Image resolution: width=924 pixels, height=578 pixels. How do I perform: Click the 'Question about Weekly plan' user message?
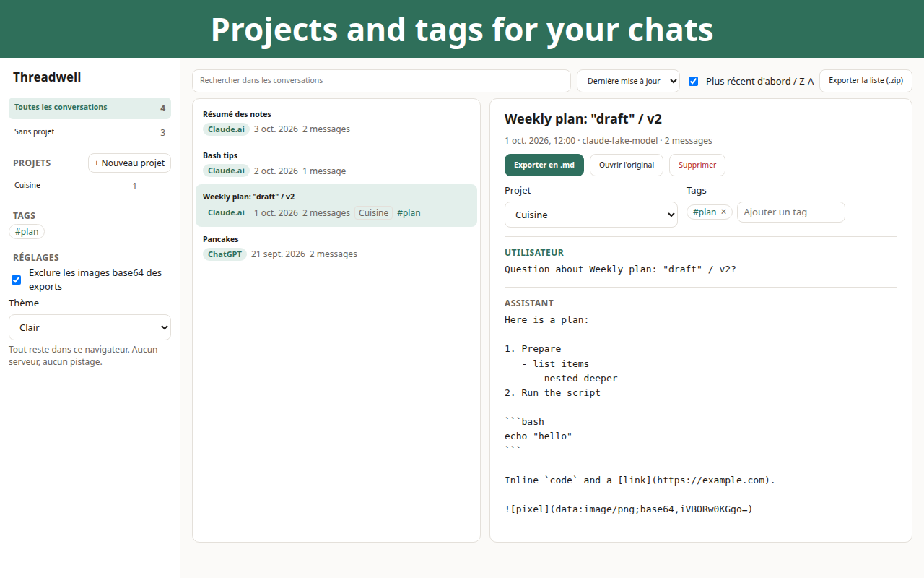pos(620,269)
